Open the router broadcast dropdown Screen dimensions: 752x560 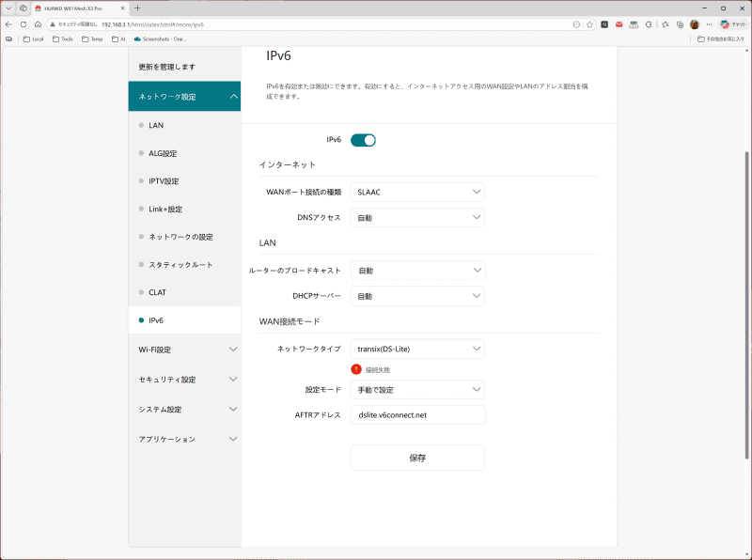coord(417,271)
